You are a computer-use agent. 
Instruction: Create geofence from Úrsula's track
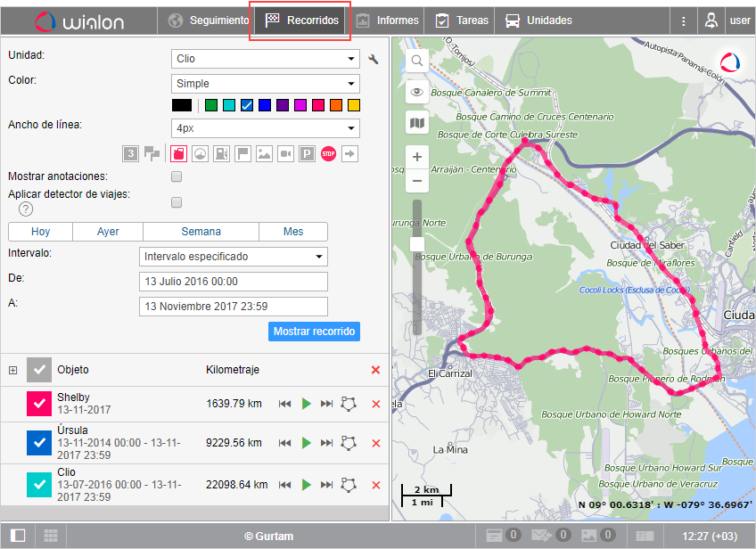(x=349, y=442)
